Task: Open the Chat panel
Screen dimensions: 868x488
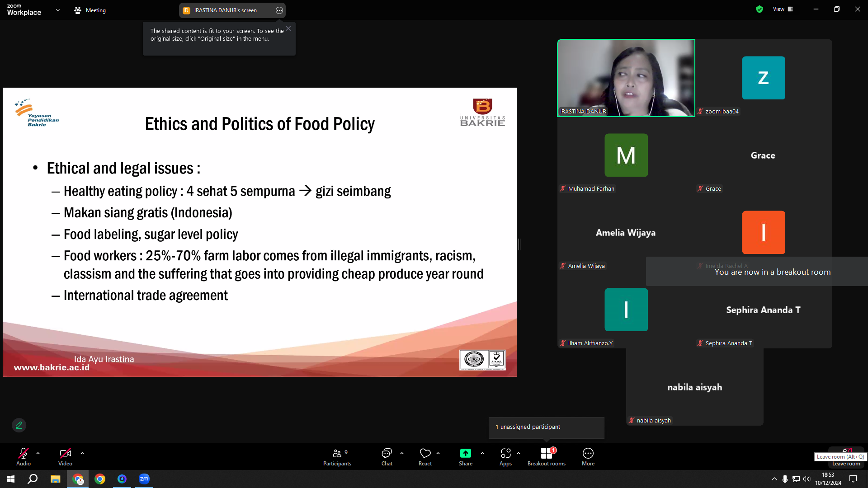Action: (387, 456)
